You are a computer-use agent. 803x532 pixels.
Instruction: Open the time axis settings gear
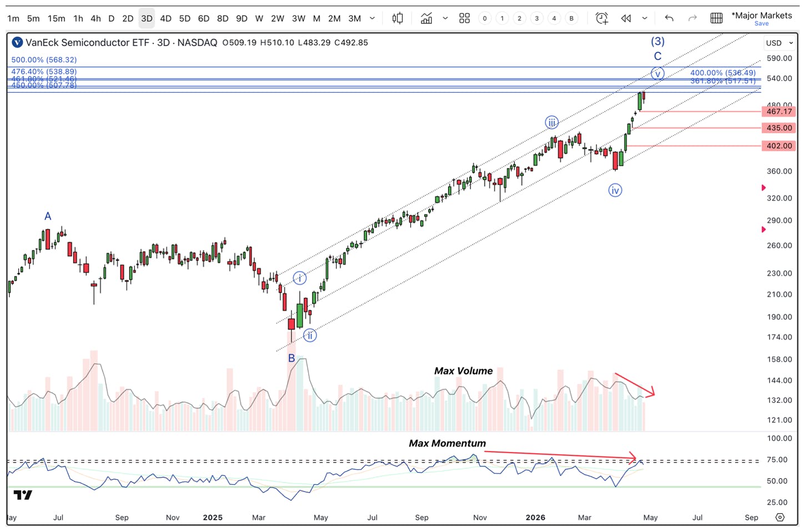pyautogui.click(x=780, y=517)
